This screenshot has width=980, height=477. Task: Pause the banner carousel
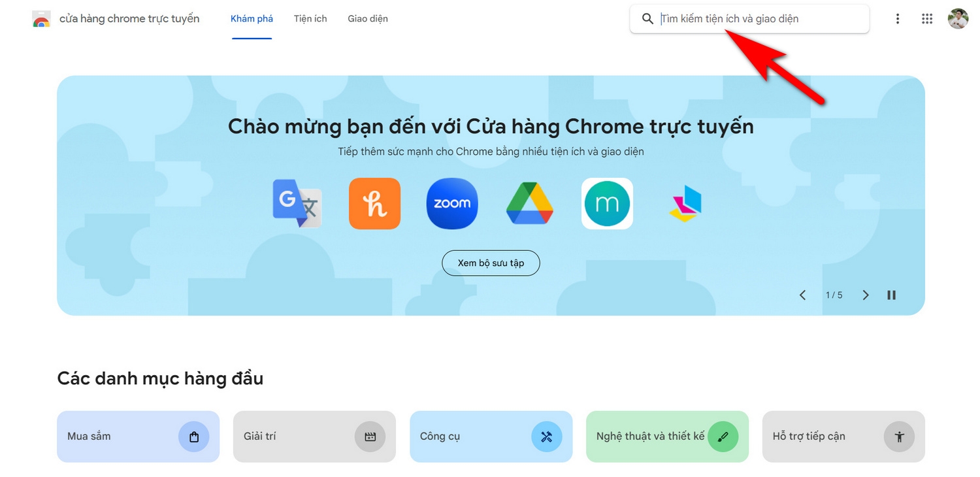tap(892, 295)
